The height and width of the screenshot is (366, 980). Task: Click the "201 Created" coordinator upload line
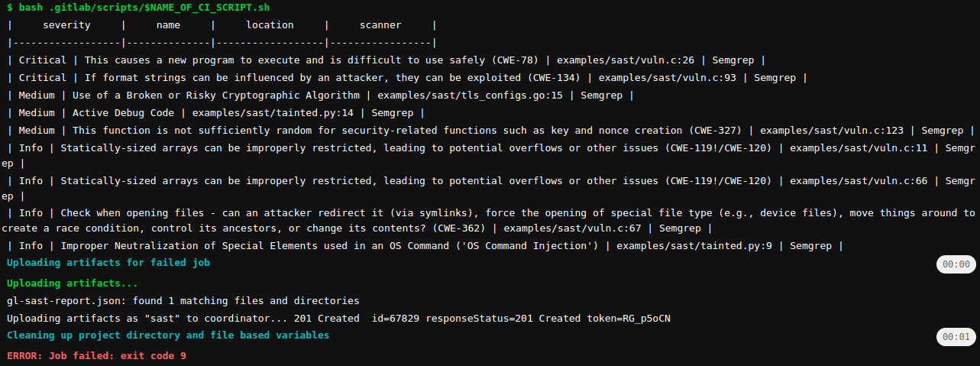(338, 318)
